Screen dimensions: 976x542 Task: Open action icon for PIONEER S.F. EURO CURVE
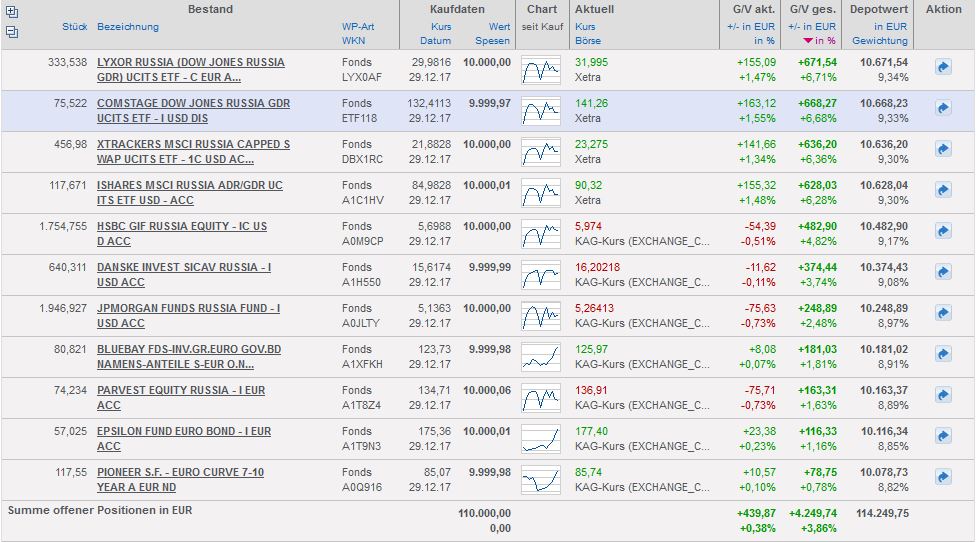(x=943, y=476)
